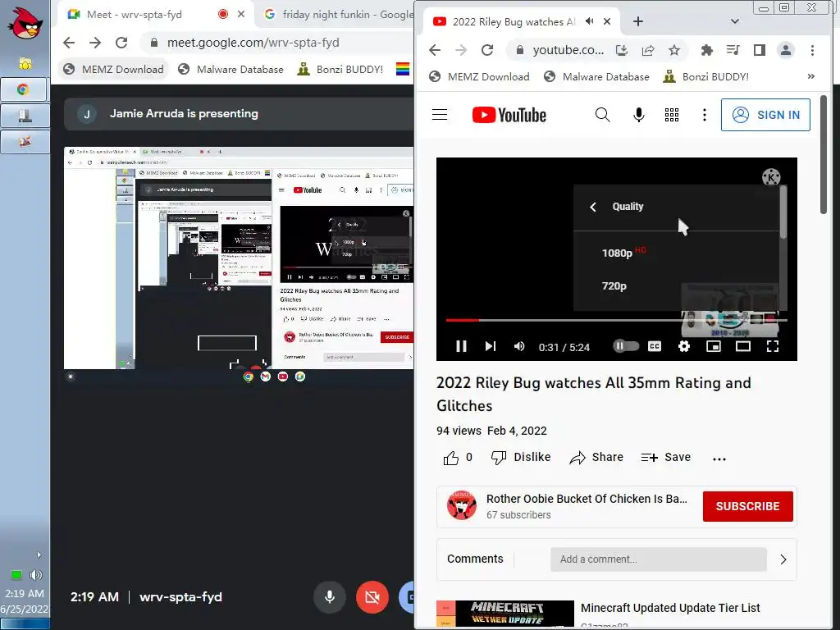Viewport: 840px width, 630px height.
Task: Select 720p quality option
Action: [x=676, y=286]
